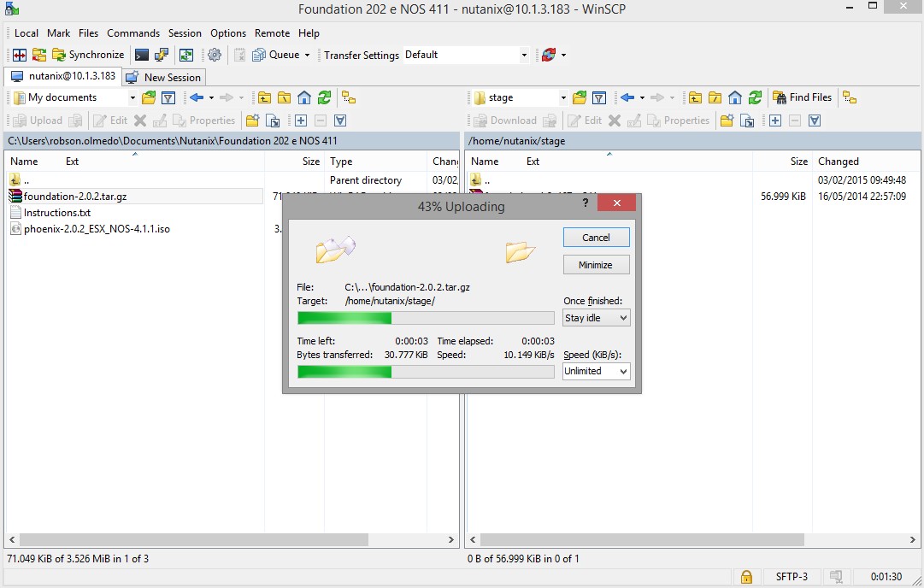924x588 pixels.
Task: Open the Speed limit dropdown
Action: pyautogui.click(x=596, y=371)
